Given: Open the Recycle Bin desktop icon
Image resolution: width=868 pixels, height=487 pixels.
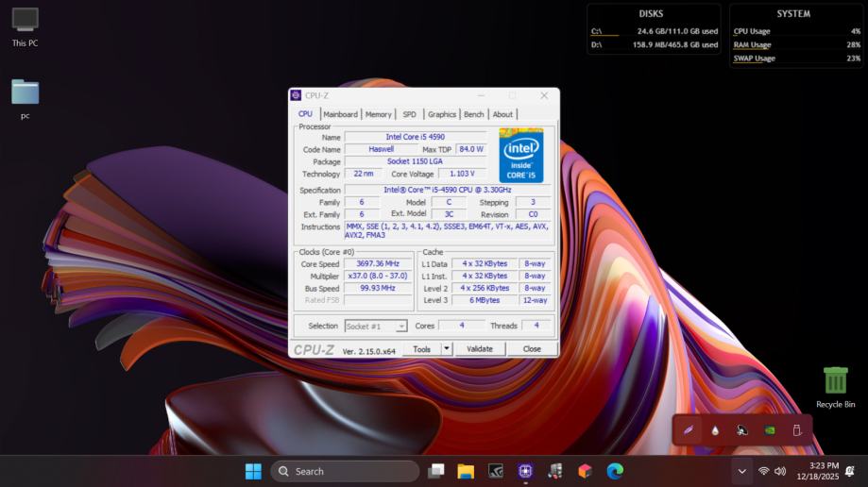Looking at the screenshot, I should click(x=835, y=382).
